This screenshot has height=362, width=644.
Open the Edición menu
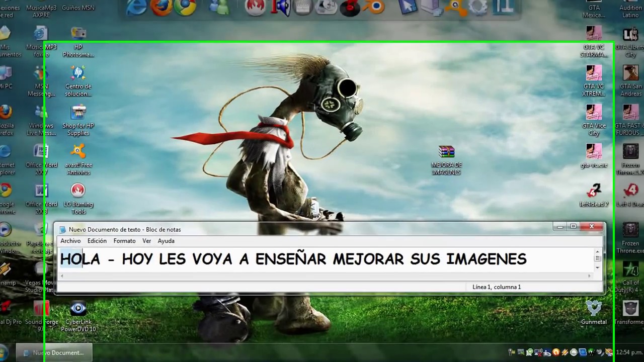[x=97, y=241]
